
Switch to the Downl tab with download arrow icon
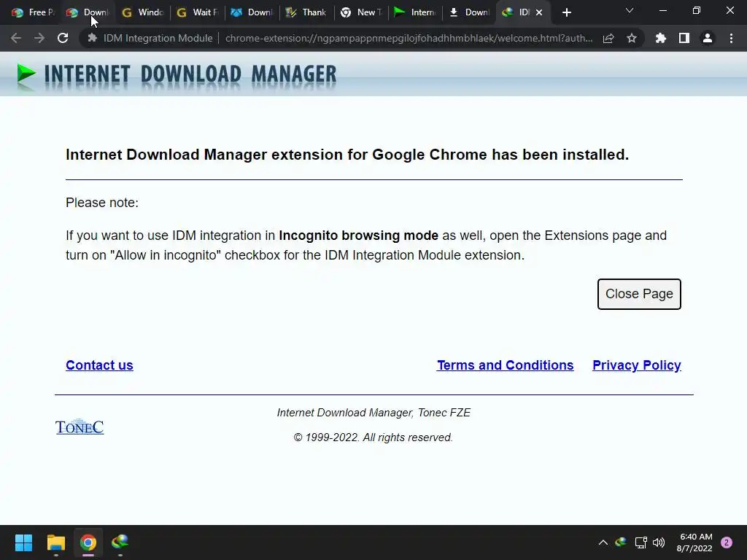pos(470,12)
